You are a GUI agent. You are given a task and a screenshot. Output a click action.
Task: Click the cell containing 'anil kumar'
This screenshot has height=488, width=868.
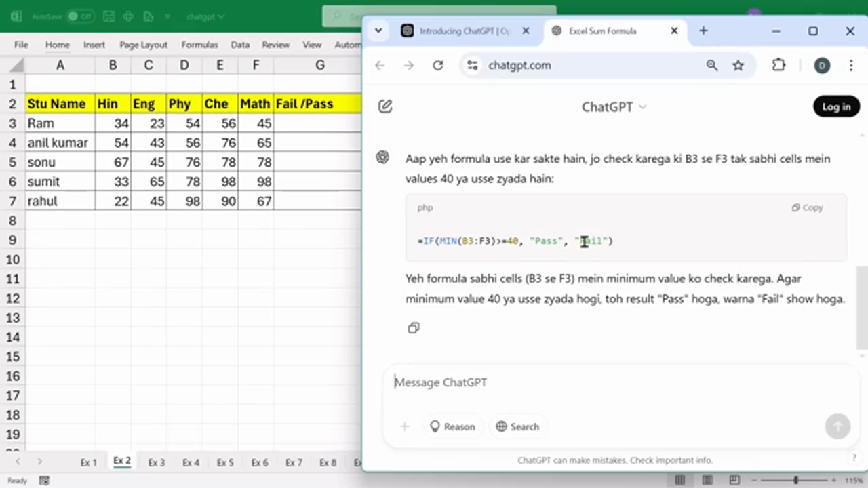[60, 143]
